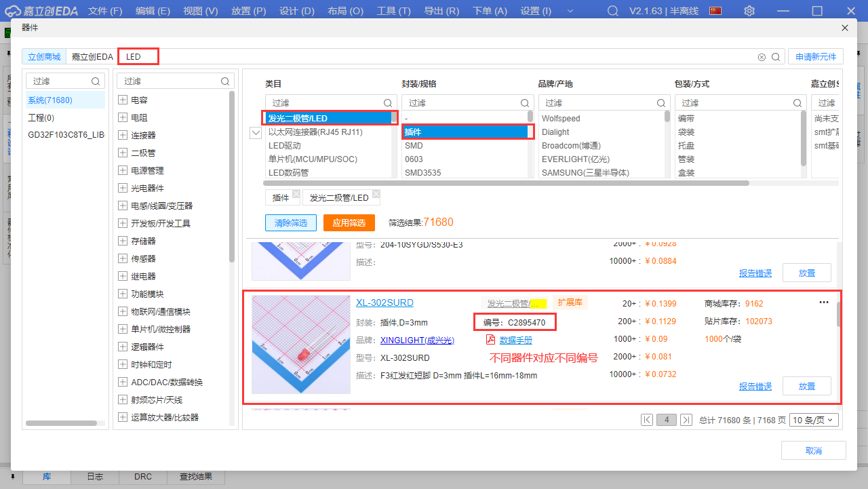Viewport: 868px width, 489px height.
Task: Click search icon in 类目 filter
Action: tap(388, 103)
